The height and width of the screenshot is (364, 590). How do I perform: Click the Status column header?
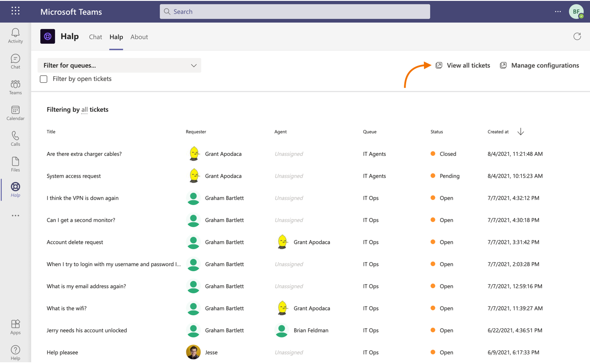point(437,131)
